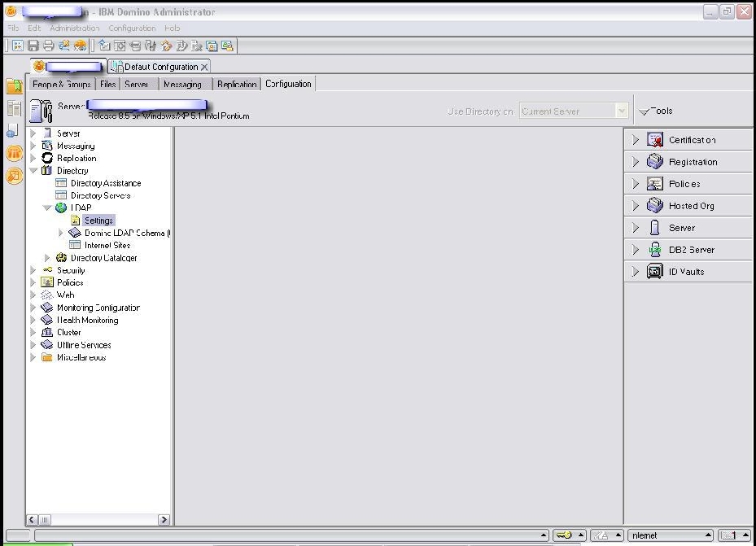The image size is (756, 546).
Task: Click the Hosted Org tool icon
Action: click(x=655, y=206)
